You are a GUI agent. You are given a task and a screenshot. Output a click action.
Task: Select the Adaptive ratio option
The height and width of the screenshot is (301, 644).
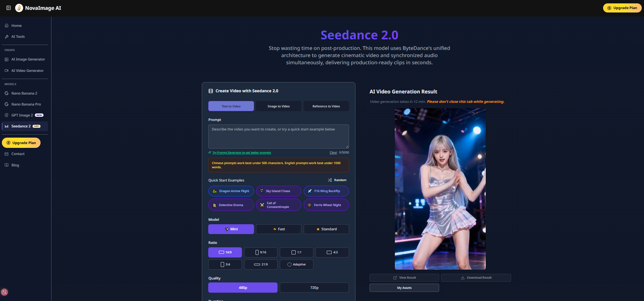coord(296,265)
